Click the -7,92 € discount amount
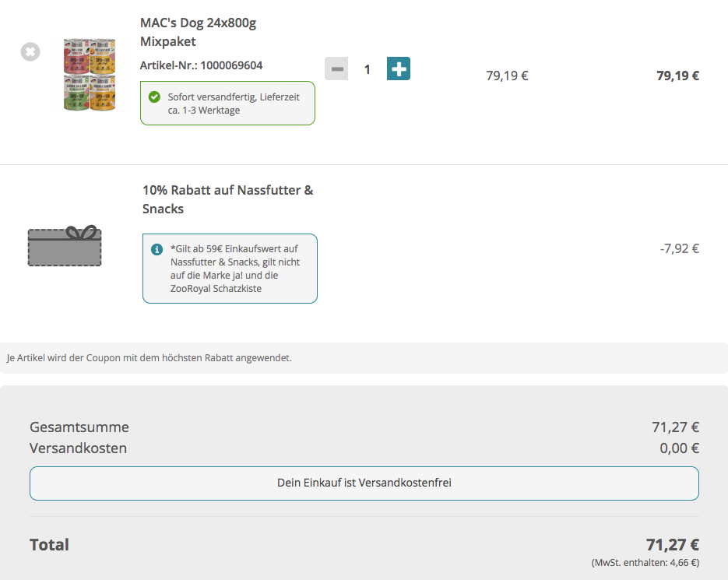Screen dimensions: 728x580 pyautogui.click(x=679, y=249)
